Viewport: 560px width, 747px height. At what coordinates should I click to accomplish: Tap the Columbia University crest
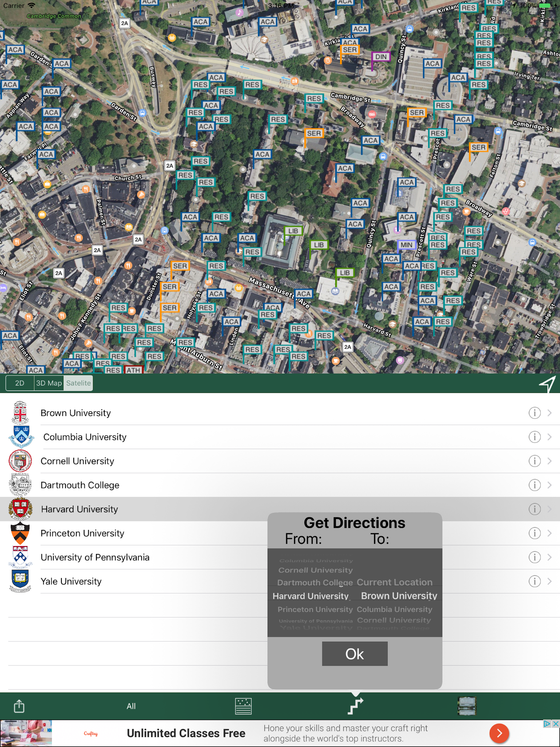click(x=21, y=437)
